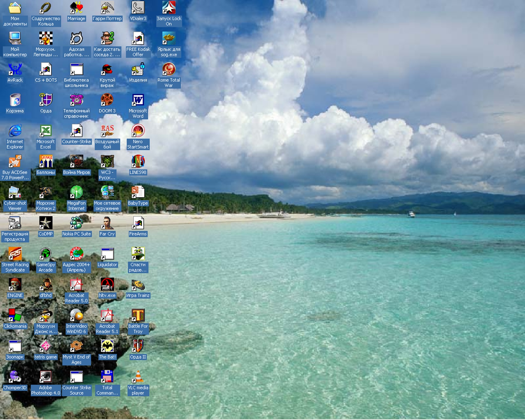This screenshot has width=525, height=420.
Task: Open Total Commander floppy icon
Action: tap(107, 377)
